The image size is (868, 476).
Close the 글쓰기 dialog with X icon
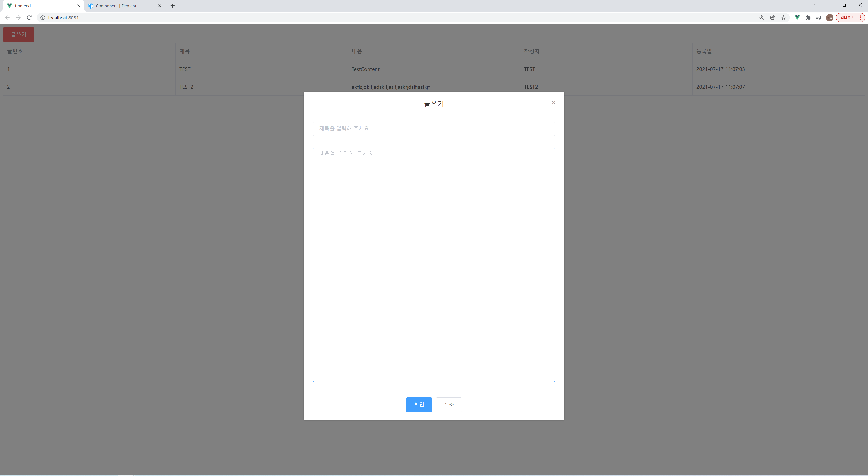(x=553, y=102)
